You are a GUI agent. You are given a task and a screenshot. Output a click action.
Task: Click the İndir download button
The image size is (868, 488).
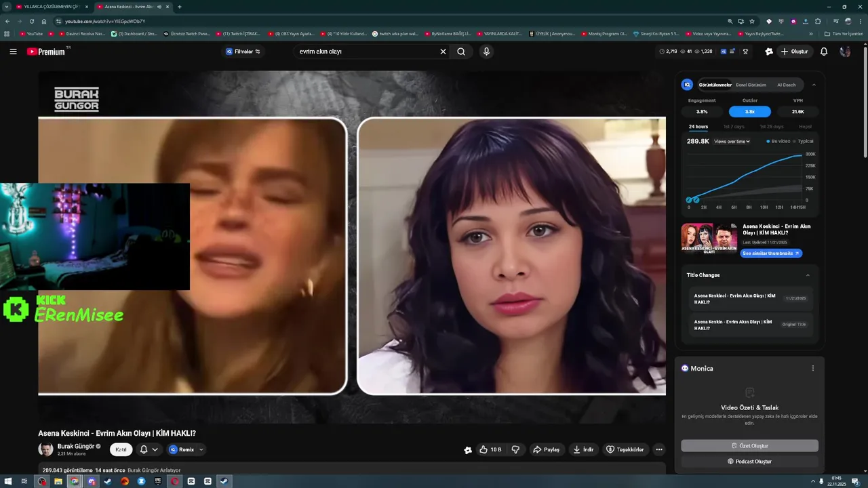tap(583, 449)
